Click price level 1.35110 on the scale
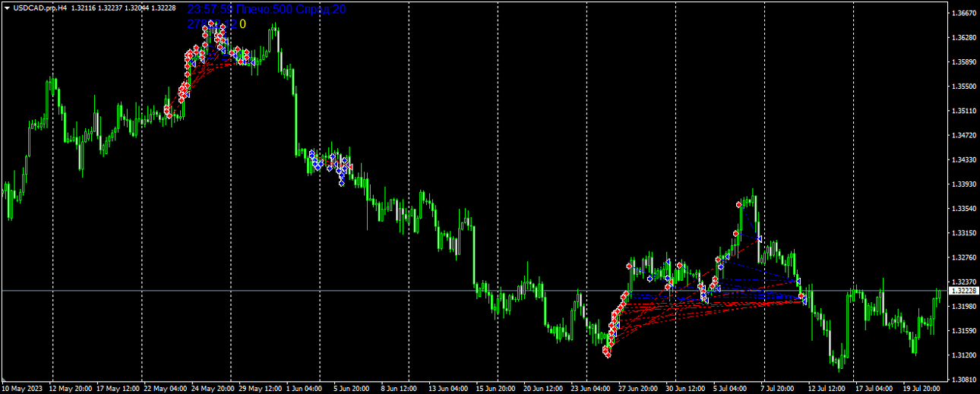This screenshot has width=980, height=394. 963,111
